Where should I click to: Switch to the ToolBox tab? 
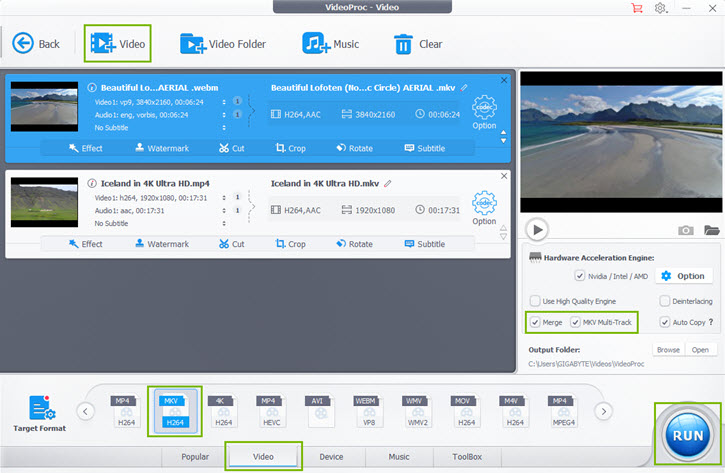click(x=465, y=457)
